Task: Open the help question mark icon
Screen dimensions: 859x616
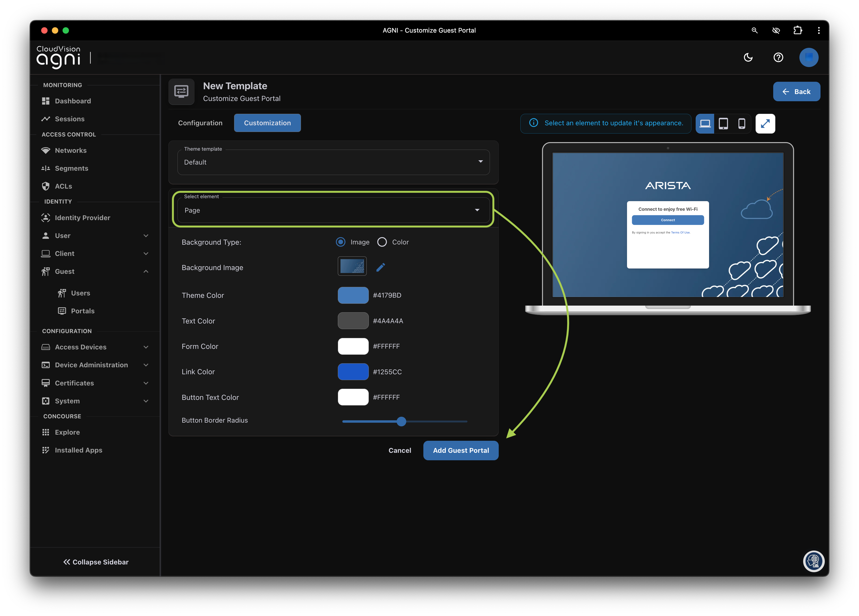Action: point(778,57)
